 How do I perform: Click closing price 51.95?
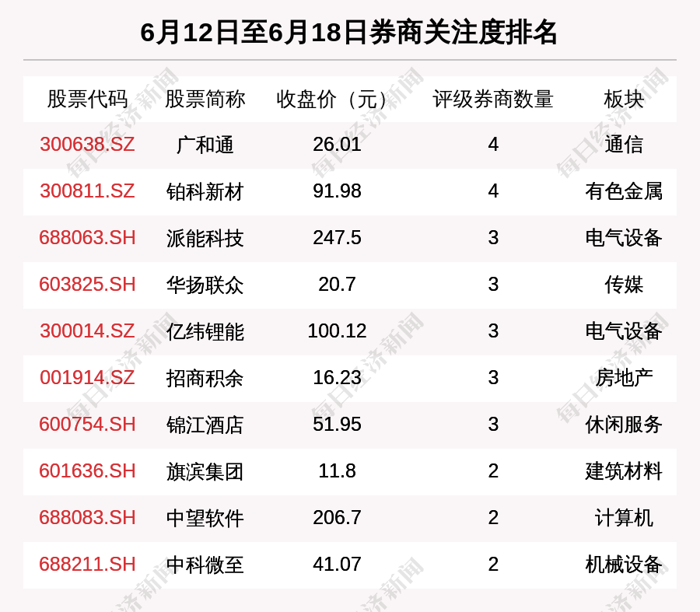tap(337, 424)
